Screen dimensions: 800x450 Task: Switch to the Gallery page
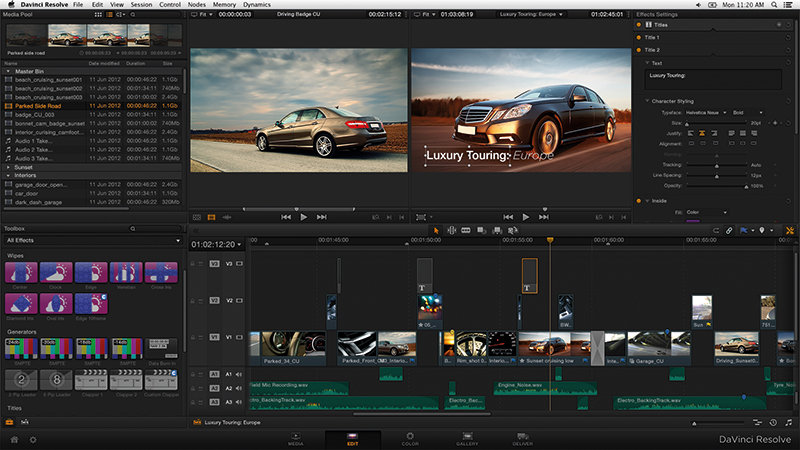coord(467,439)
